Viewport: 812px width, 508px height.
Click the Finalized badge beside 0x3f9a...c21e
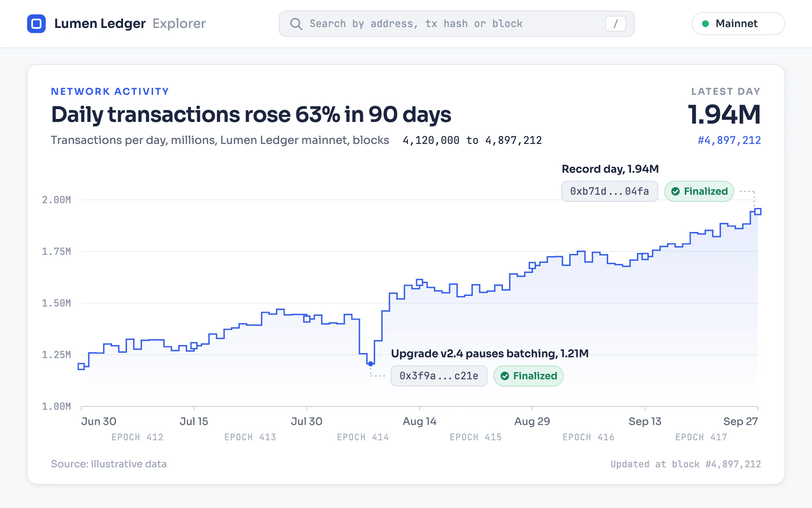528,376
